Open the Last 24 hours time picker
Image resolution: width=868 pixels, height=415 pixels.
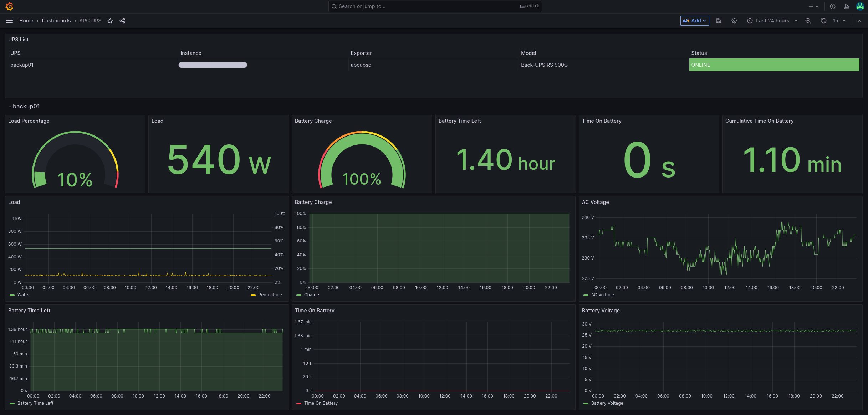coord(772,21)
